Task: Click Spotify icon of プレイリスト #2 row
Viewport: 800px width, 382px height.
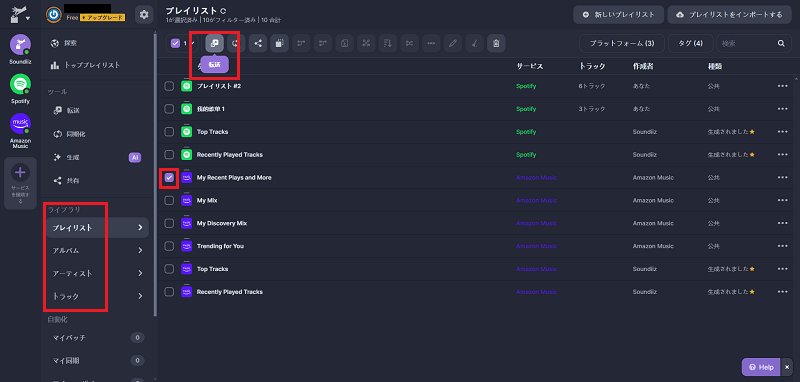Action: tap(187, 86)
